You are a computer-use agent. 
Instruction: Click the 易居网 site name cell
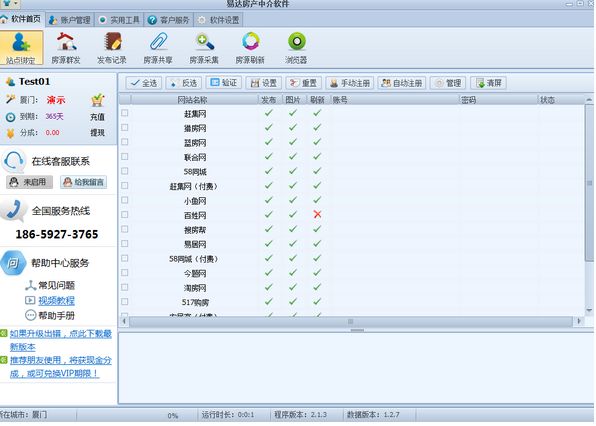point(195,244)
